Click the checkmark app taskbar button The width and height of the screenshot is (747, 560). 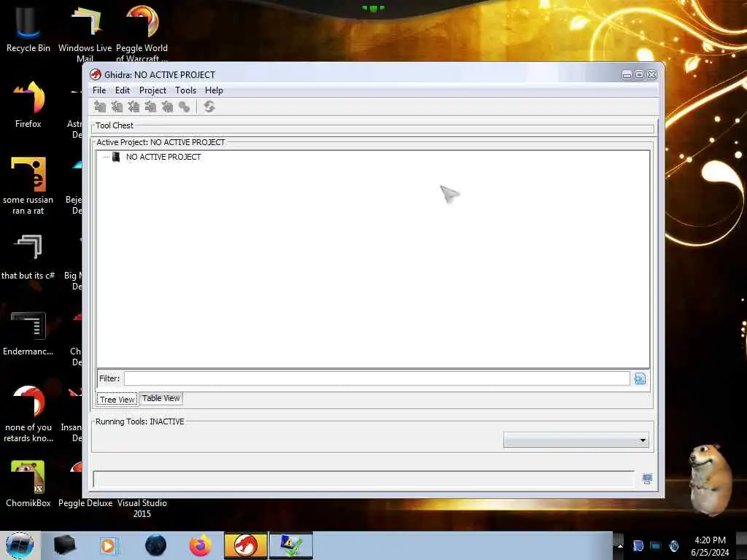pos(291,545)
